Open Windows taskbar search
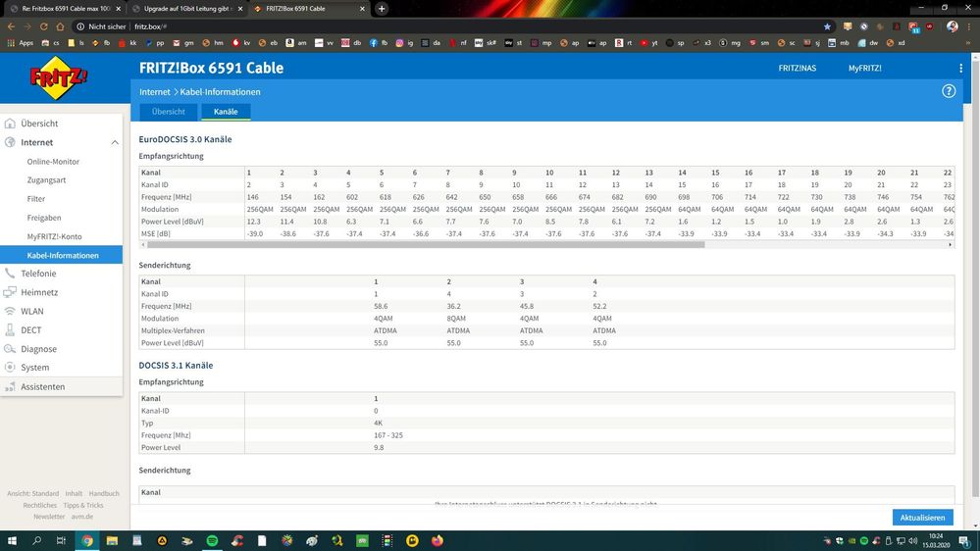 point(37,541)
